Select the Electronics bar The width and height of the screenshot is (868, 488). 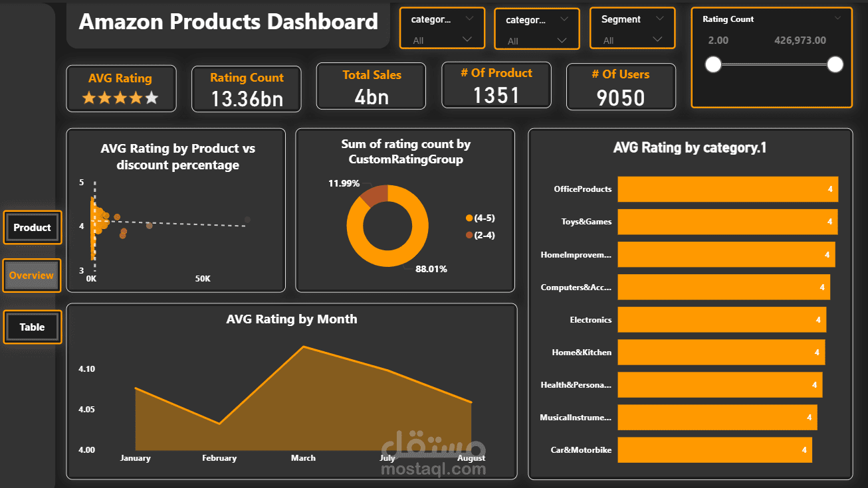coord(722,320)
